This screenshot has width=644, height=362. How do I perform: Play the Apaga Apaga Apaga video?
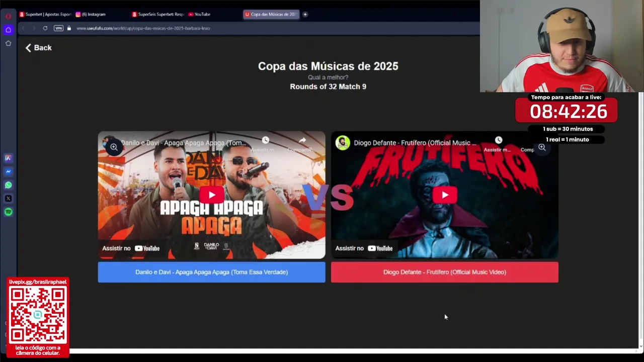pyautogui.click(x=211, y=195)
